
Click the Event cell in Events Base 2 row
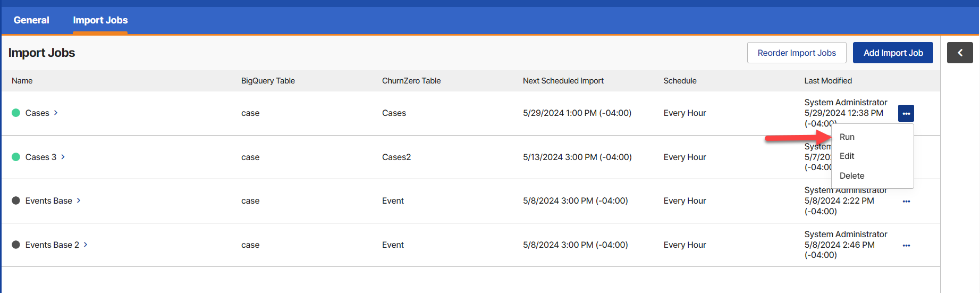click(x=393, y=245)
